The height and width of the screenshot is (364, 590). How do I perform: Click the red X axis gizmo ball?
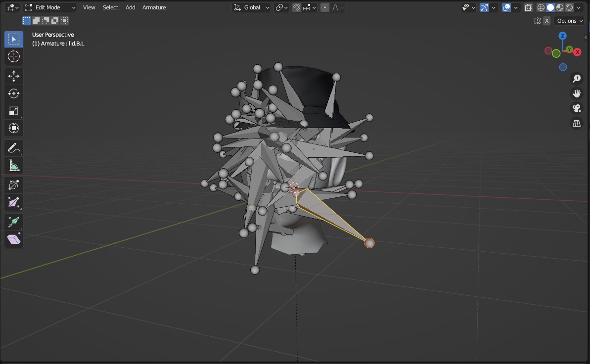point(577,52)
